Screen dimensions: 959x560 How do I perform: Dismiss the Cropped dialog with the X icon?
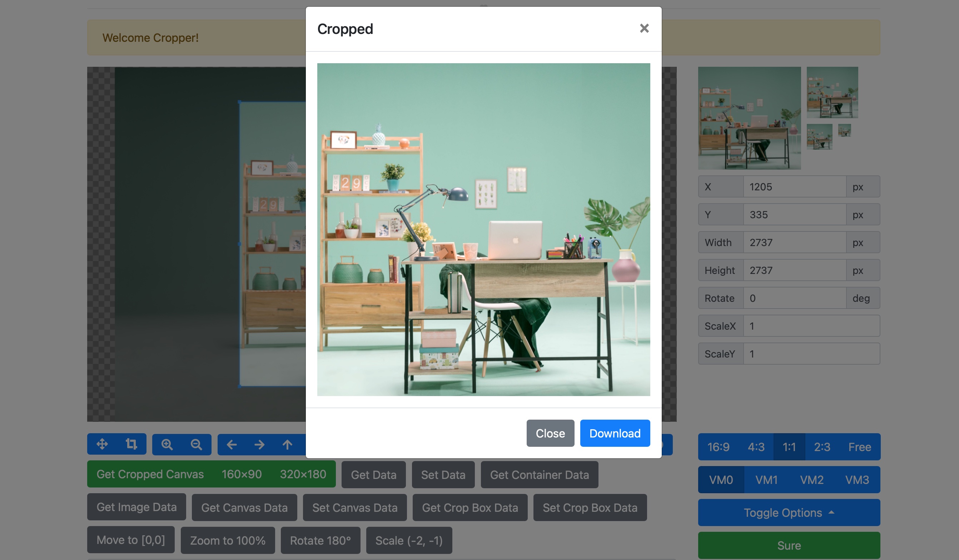click(644, 29)
